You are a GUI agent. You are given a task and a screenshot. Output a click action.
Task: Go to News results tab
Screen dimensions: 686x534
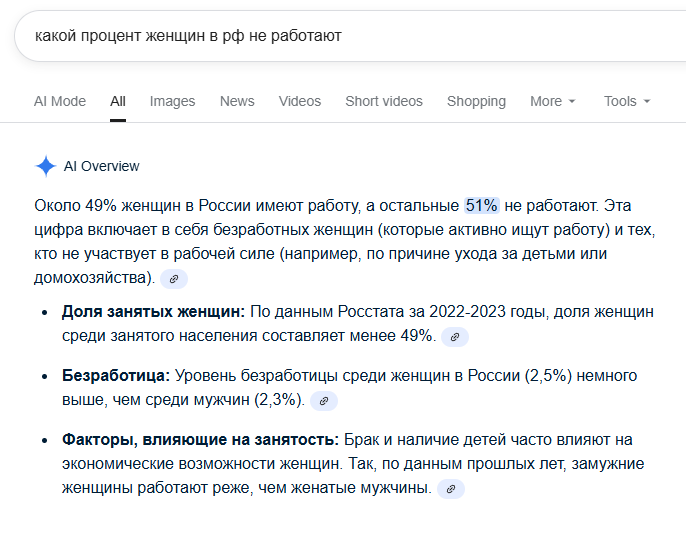pyautogui.click(x=237, y=101)
